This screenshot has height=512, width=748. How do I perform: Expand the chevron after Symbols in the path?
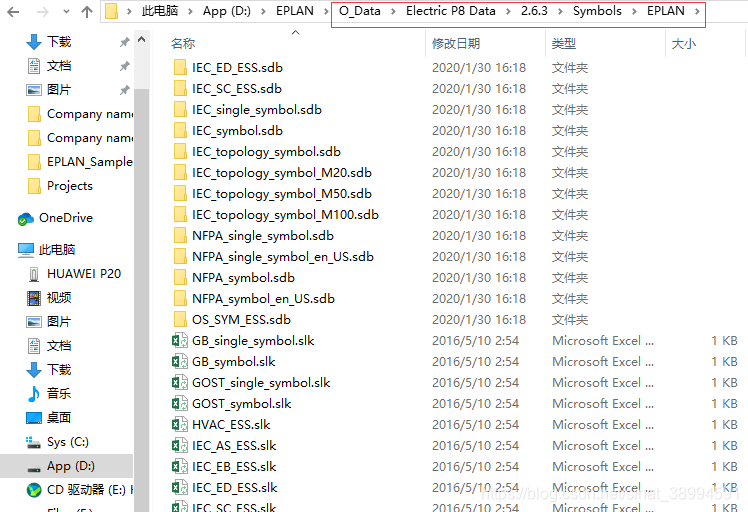(x=634, y=11)
